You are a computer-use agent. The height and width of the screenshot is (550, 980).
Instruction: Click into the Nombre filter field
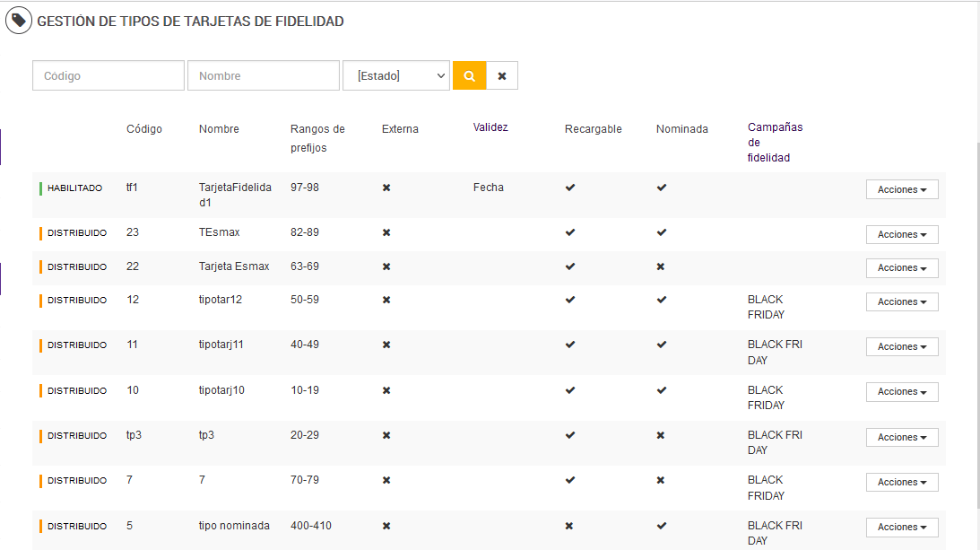click(x=264, y=76)
